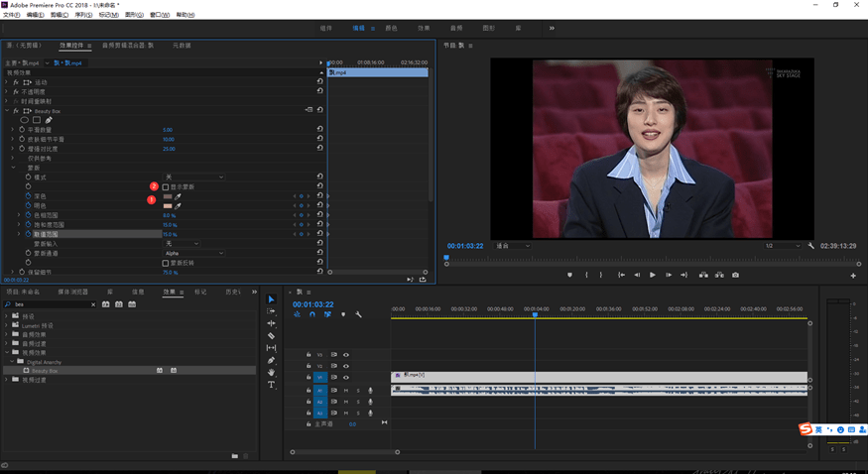Screen dimensions: 868x474
Task: Check the 蒙版反转 checkbox
Action: click(x=166, y=263)
